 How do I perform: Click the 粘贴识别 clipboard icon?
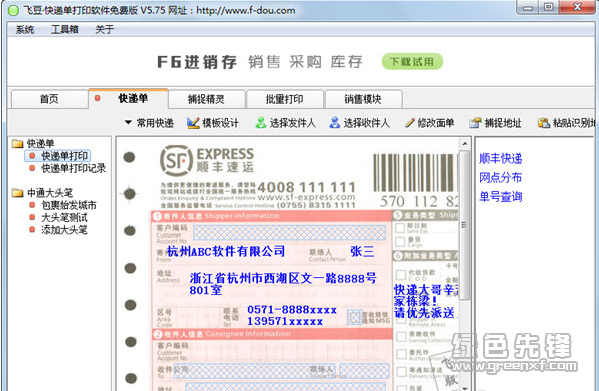(x=544, y=123)
